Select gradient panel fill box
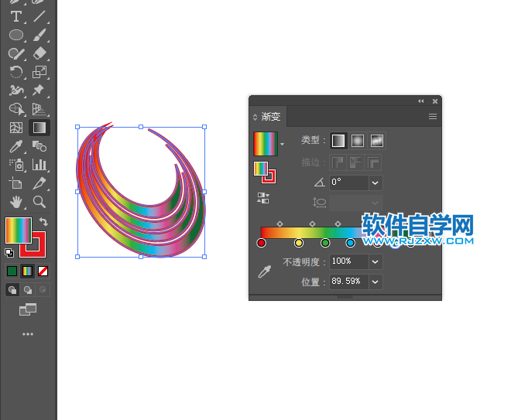Image resolution: width=511 pixels, height=420 pixels. 261,169
